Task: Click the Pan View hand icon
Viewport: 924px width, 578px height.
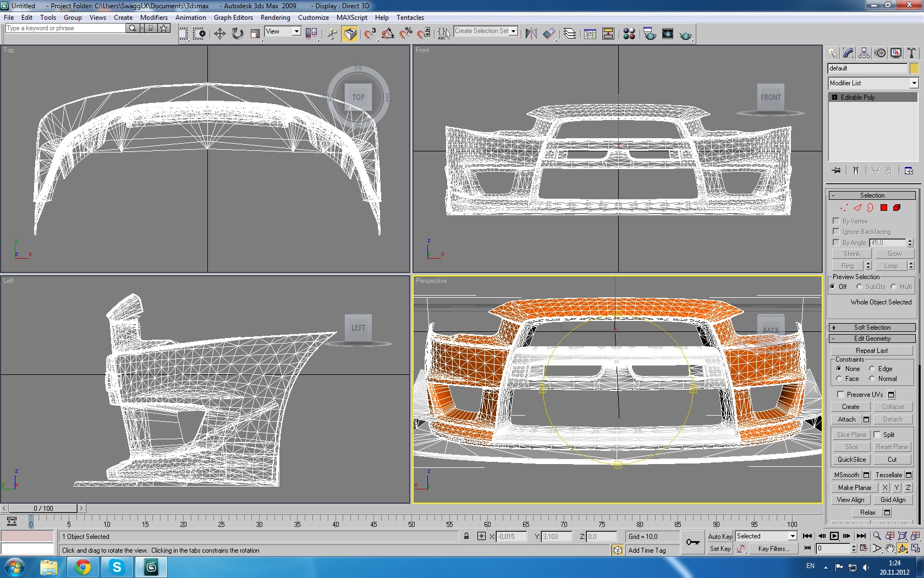Action: (x=890, y=548)
